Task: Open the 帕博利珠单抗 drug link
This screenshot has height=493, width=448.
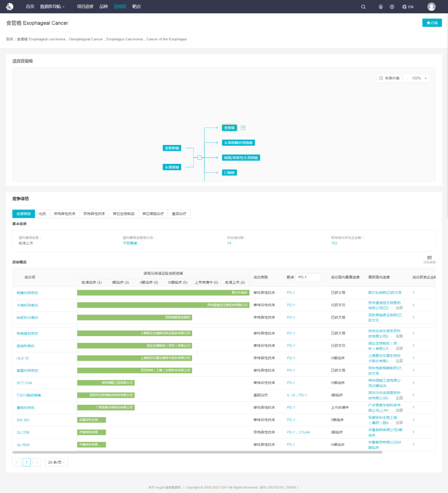Action: (x=27, y=293)
